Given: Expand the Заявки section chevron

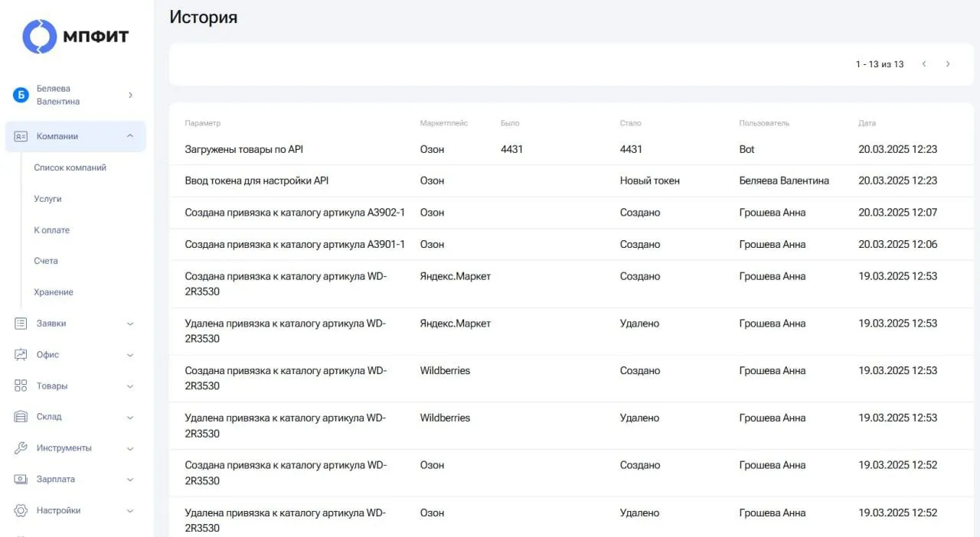Looking at the screenshot, I should pyautogui.click(x=130, y=324).
